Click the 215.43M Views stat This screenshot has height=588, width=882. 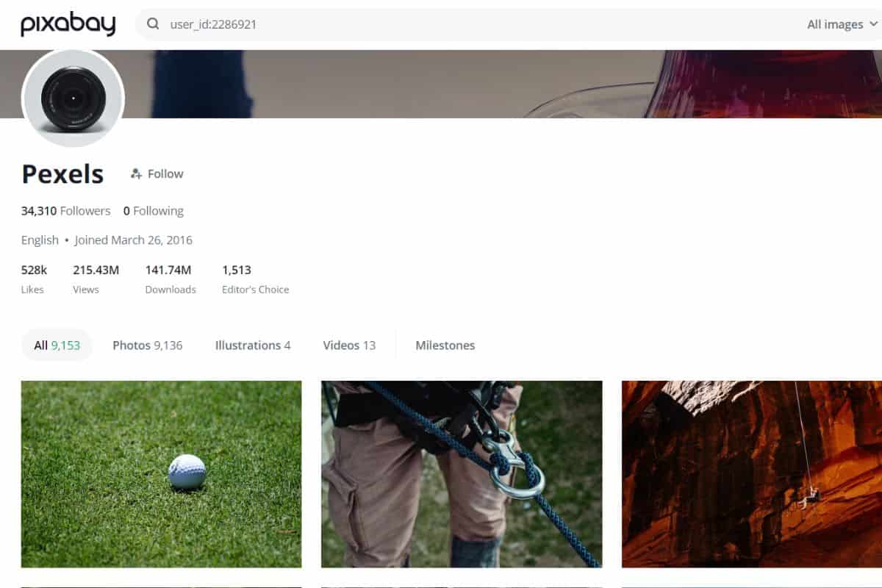(x=96, y=279)
